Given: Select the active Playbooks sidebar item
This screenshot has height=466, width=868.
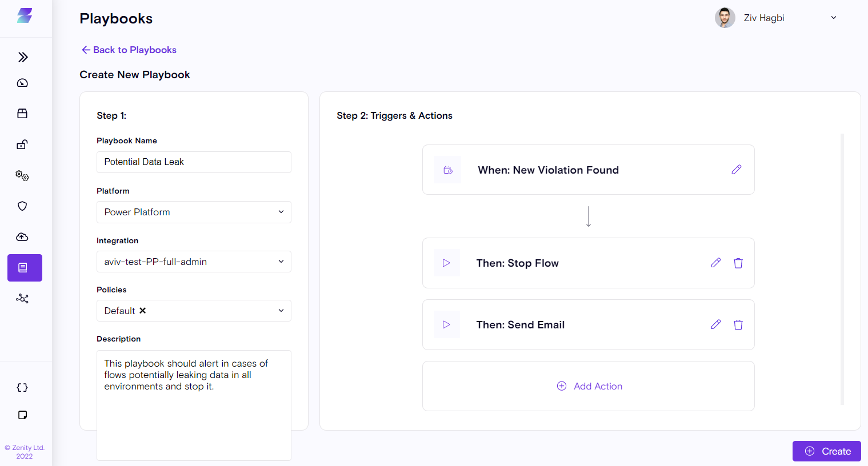Looking at the screenshot, I should click(x=25, y=268).
